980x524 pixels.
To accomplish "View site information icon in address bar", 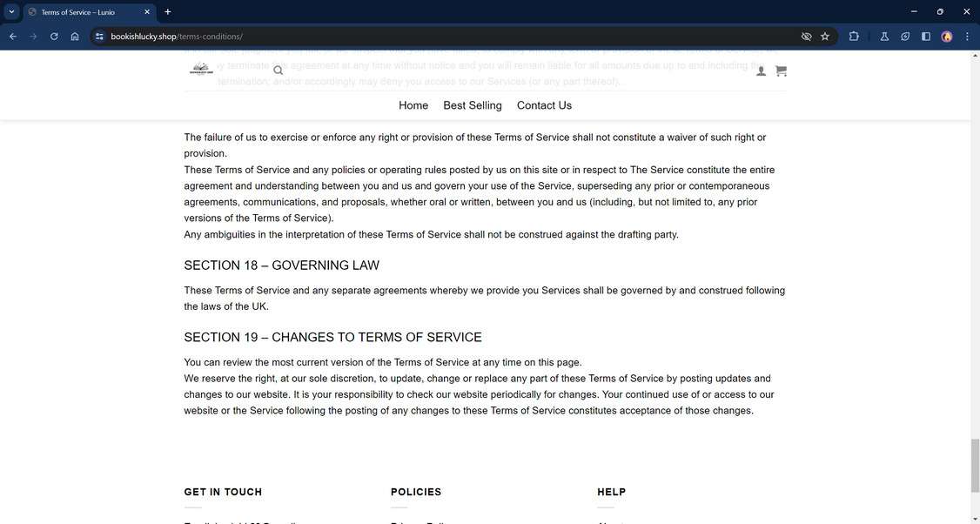I will click(99, 37).
